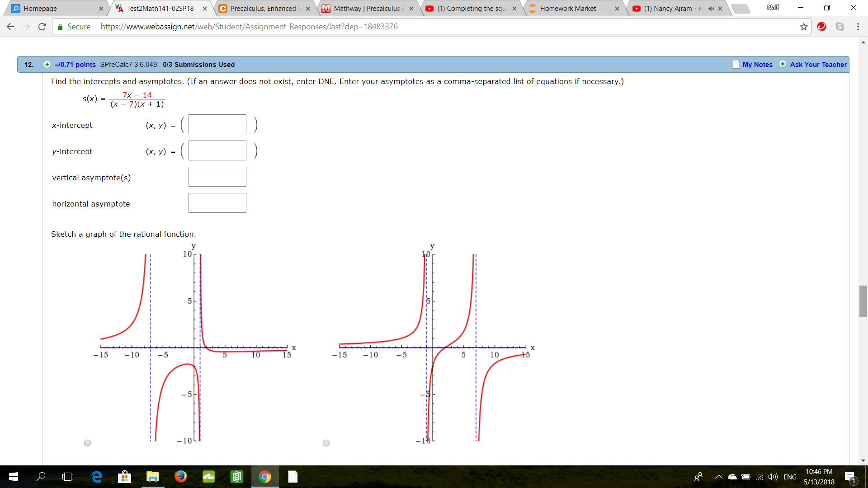Open the Microsoft Store taskbar icon
The height and width of the screenshot is (488, 868).
(x=124, y=477)
